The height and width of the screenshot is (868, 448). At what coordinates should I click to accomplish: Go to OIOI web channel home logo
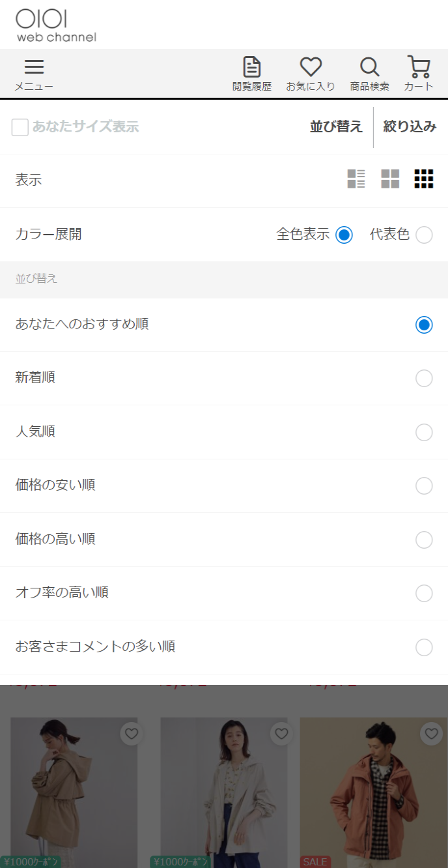(56, 25)
